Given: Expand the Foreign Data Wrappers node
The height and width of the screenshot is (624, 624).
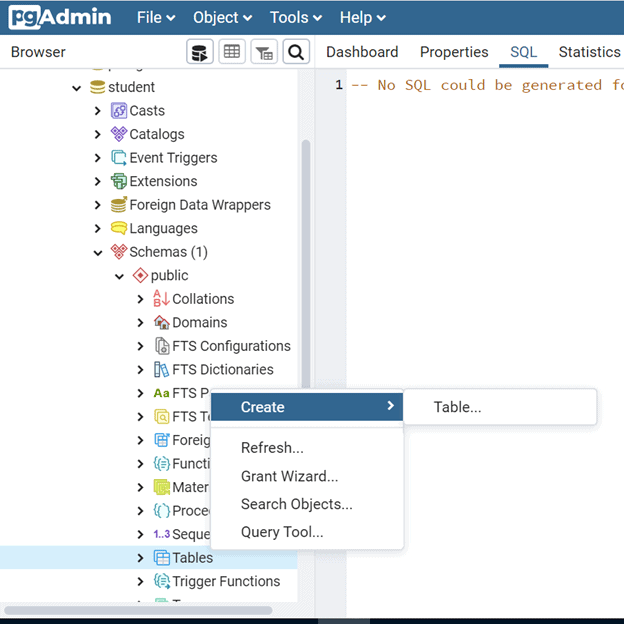Looking at the screenshot, I should [x=98, y=205].
